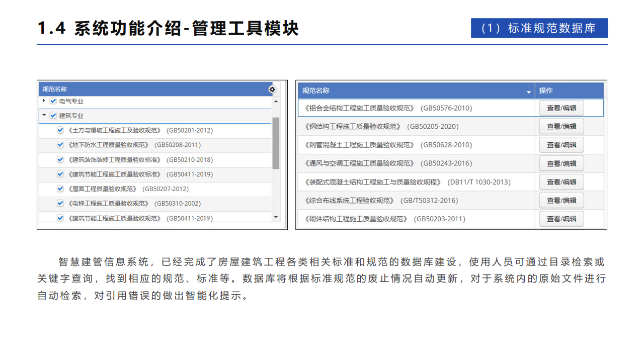Toggle checkbox for 地下防水工程质量验收规范
The width and height of the screenshot is (644, 362).
[60, 145]
